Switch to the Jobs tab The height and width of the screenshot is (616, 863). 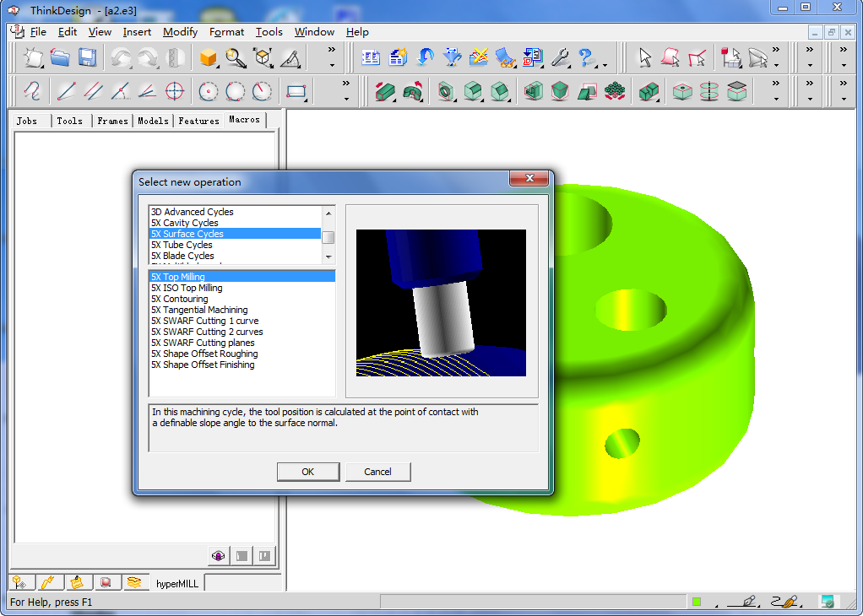tap(27, 121)
